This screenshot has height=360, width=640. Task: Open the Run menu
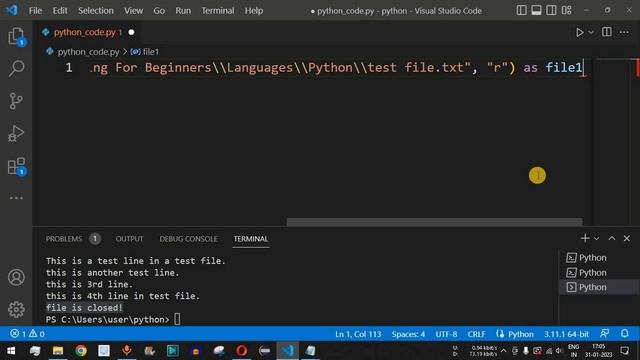183,11
